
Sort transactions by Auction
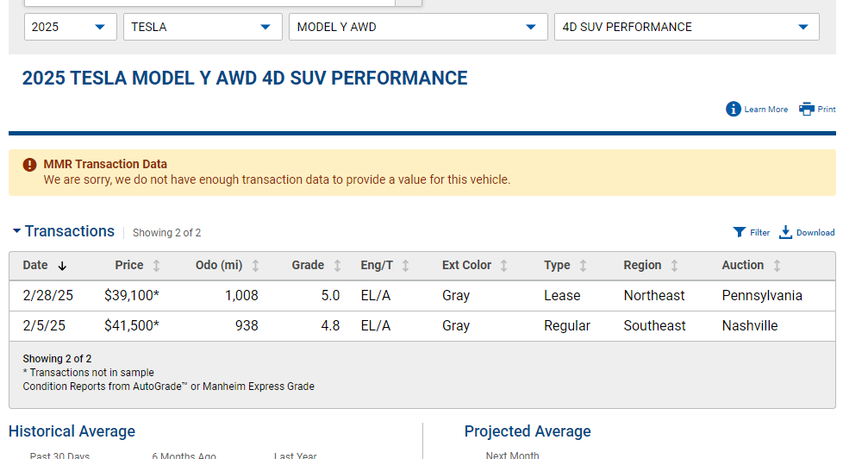pyautogui.click(x=777, y=266)
